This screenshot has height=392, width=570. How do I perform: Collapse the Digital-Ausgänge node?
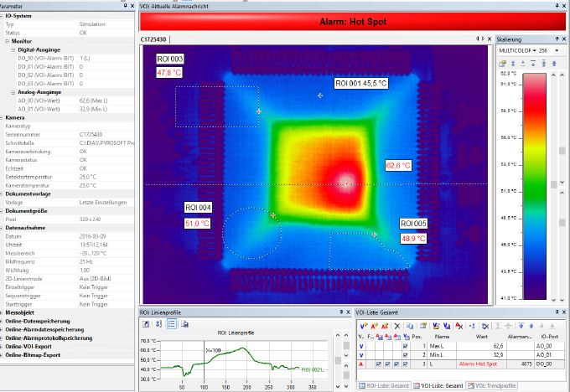click(x=13, y=49)
